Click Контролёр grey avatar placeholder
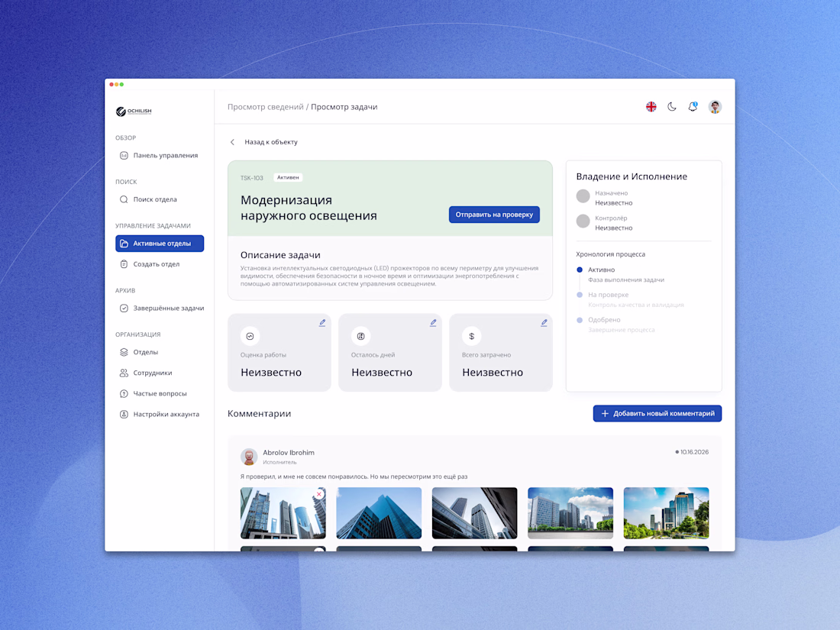Image resolution: width=840 pixels, height=630 pixels. point(583,221)
